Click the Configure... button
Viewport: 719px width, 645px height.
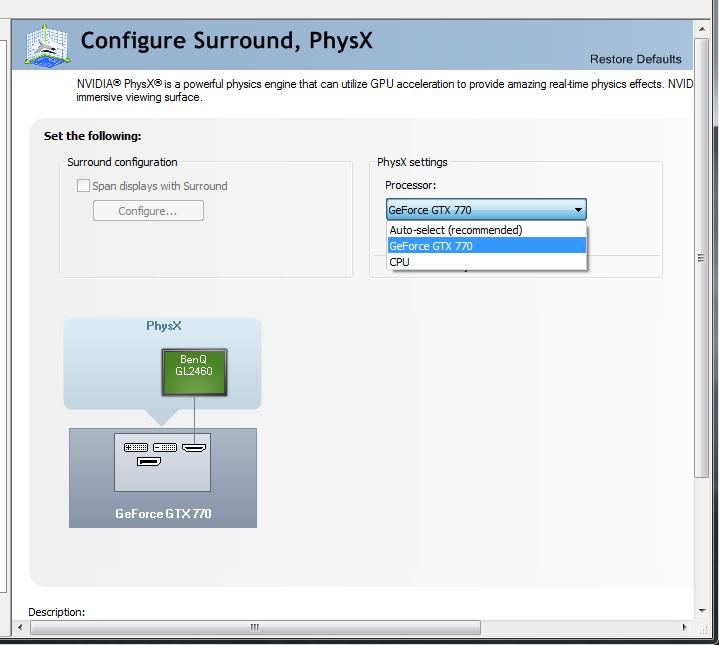pos(148,211)
